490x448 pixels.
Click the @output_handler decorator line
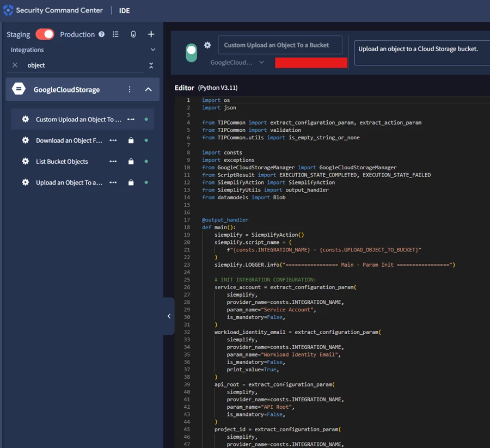coord(225,220)
